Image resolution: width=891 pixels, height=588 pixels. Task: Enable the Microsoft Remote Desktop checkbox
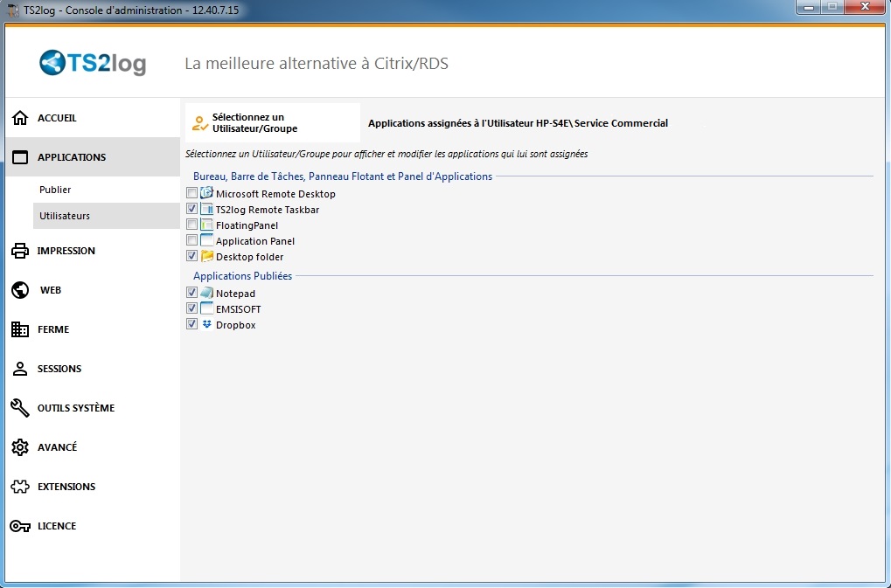192,193
